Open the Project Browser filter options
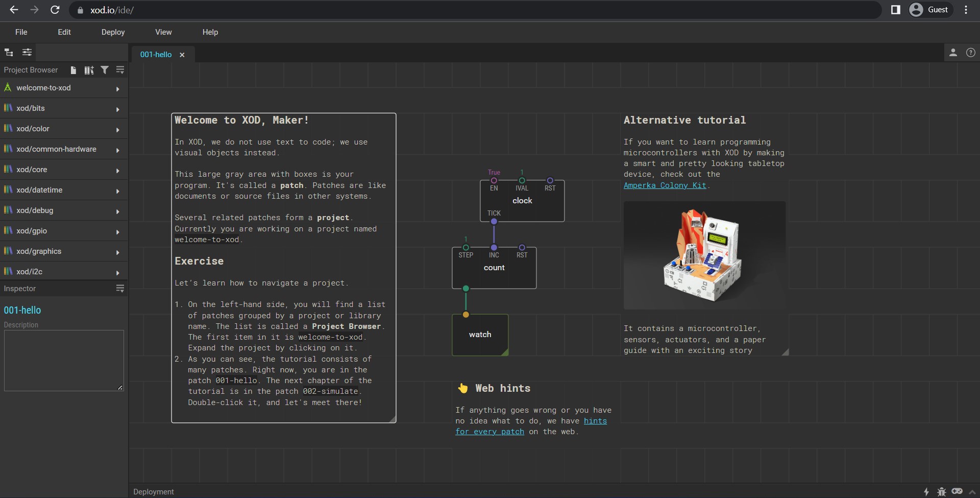 tap(105, 70)
